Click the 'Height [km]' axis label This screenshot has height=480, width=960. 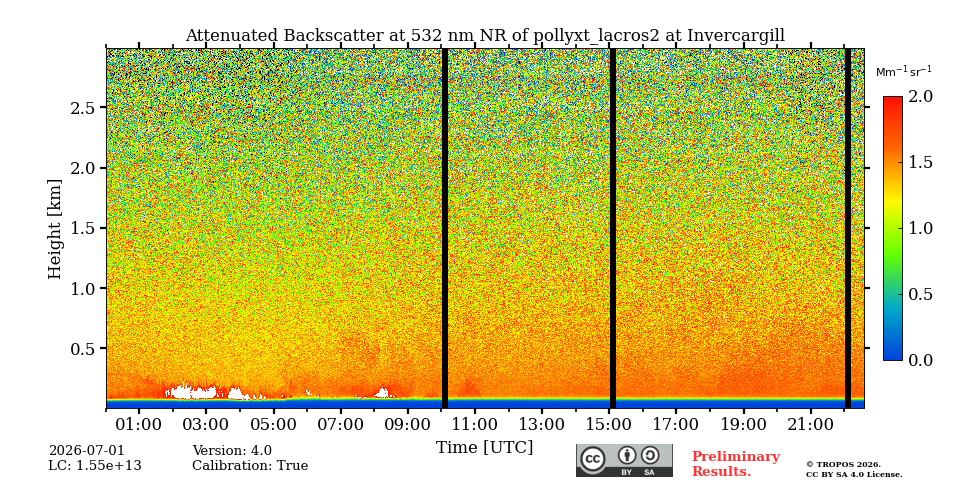click(x=55, y=229)
